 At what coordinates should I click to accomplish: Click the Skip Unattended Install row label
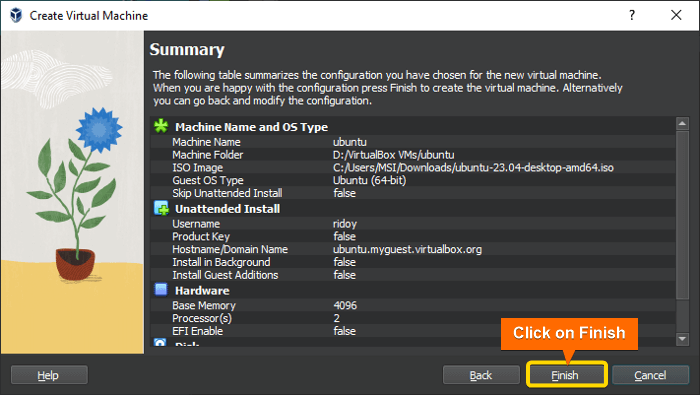click(227, 193)
